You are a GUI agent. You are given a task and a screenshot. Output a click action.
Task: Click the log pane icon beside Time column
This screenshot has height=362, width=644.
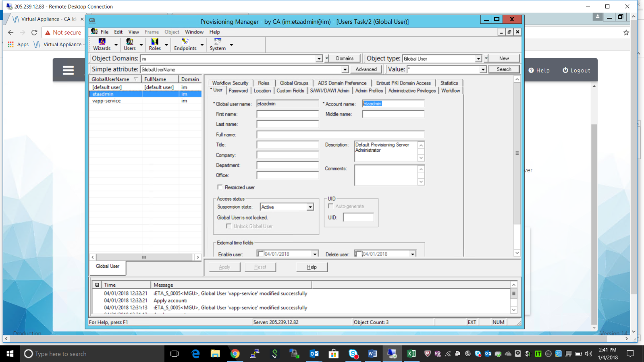[x=97, y=285]
